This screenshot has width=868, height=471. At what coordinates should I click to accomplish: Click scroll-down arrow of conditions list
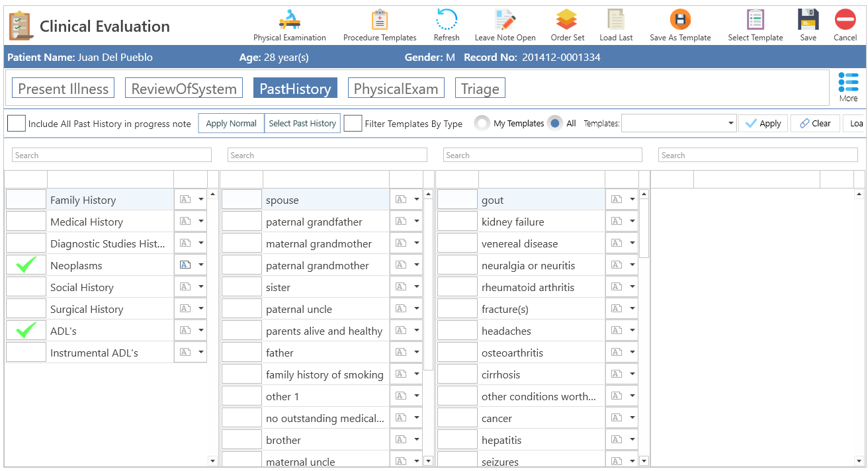[644, 461]
